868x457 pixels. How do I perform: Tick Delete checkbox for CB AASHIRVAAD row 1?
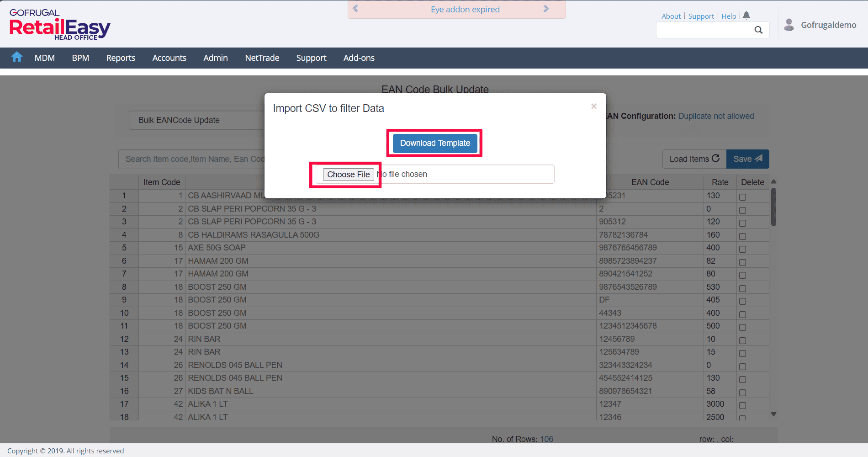743,197
